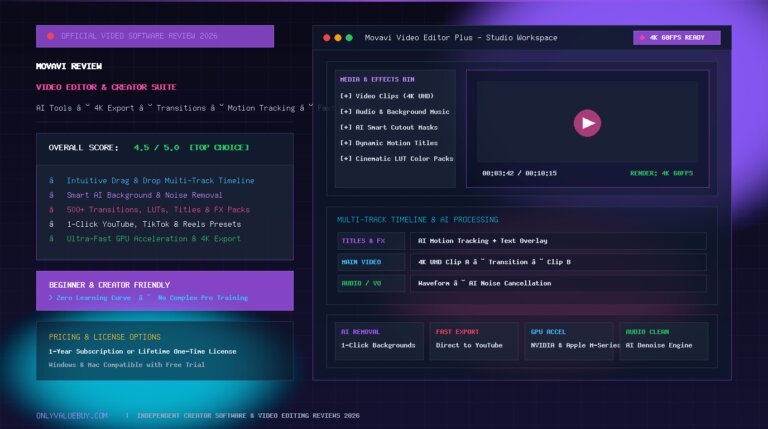Open the FAST EXPORT Direct to YouTube card
768x429 pixels.
pos(474,341)
